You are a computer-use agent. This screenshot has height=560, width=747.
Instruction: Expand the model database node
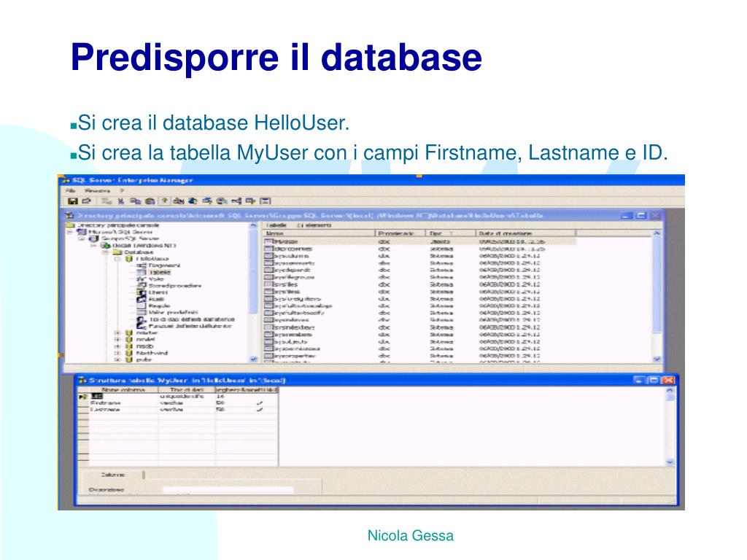[117, 340]
